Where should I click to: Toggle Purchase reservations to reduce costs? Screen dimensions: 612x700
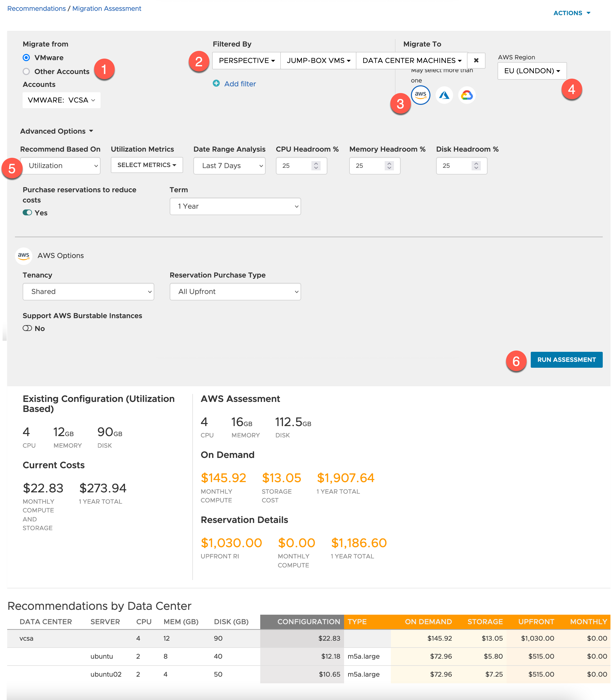pyautogui.click(x=27, y=213)
